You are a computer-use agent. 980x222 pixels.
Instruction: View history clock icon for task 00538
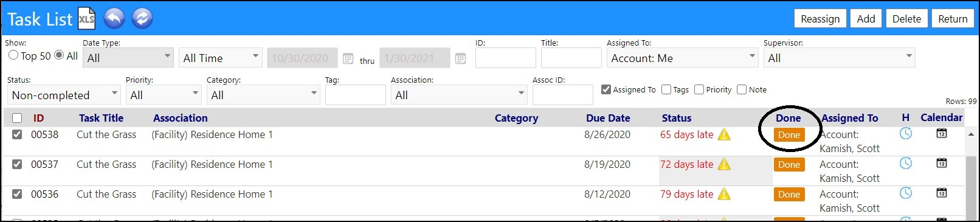pyautogui.click(x=906, y=133)
